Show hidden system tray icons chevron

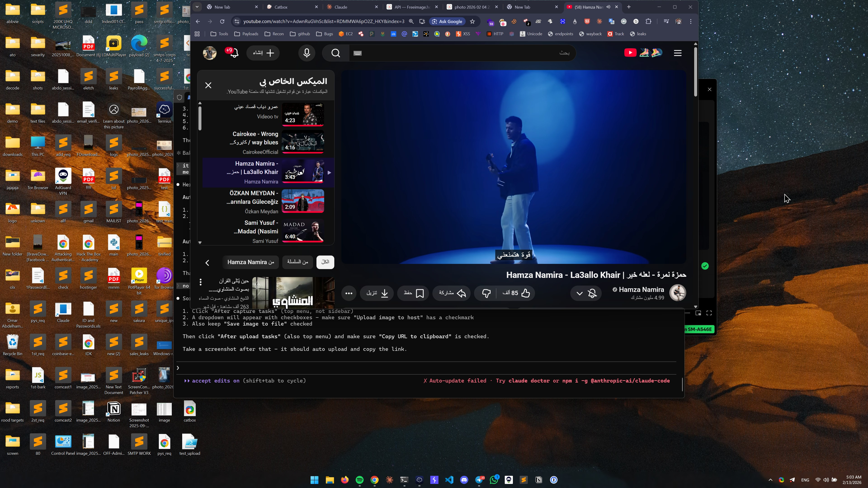point(770,480)
